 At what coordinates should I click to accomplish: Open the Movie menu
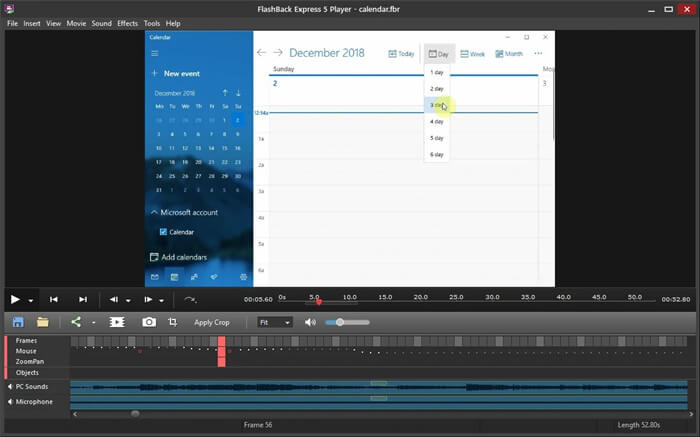tap(76, 23)
